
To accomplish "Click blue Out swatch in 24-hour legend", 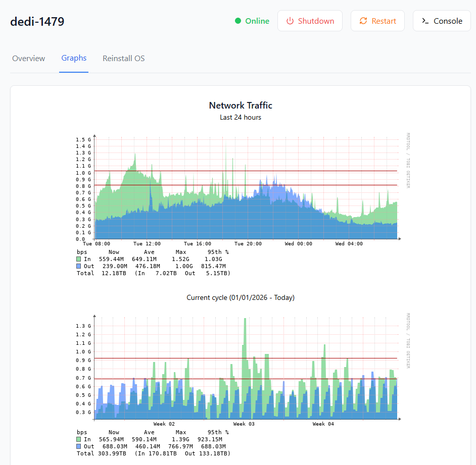I will [x=79, y=266].
